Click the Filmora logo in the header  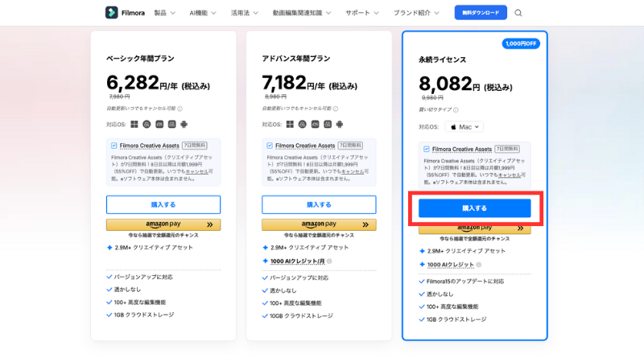125,13
